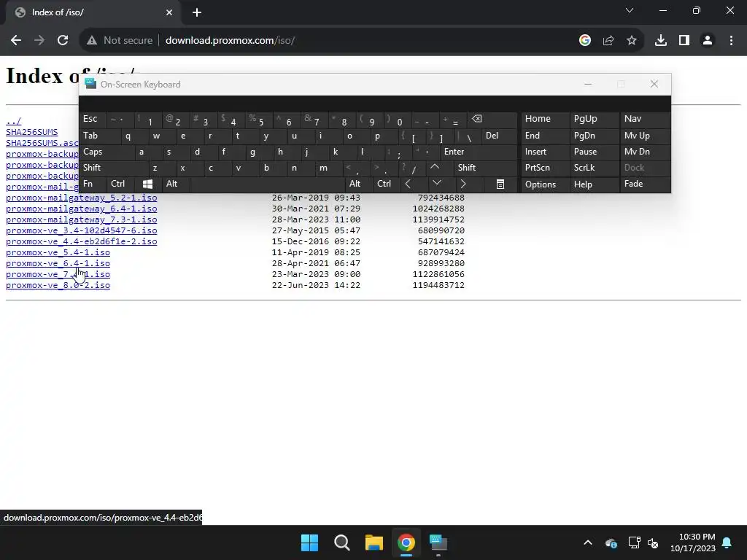Screen dimensions: 747x560
Task: Click the share page icon
Action: 608,41
